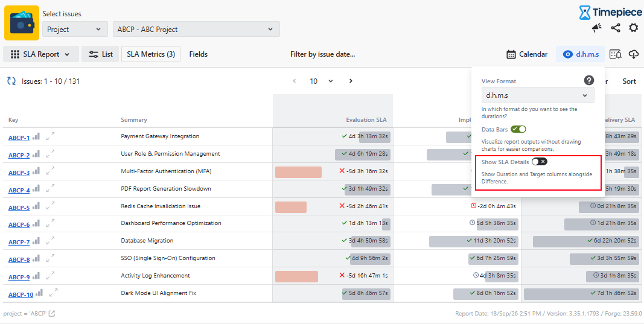
Task: Click the Key column header
Action: (13, 120)
